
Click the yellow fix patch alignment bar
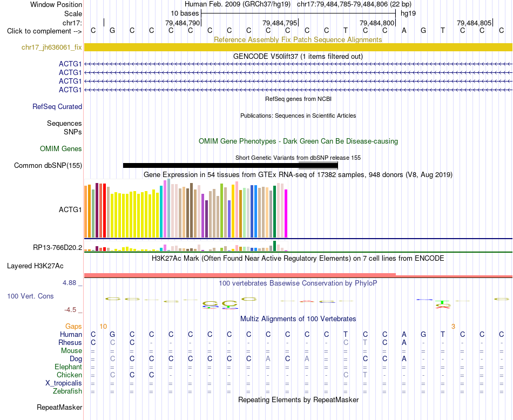298,47
